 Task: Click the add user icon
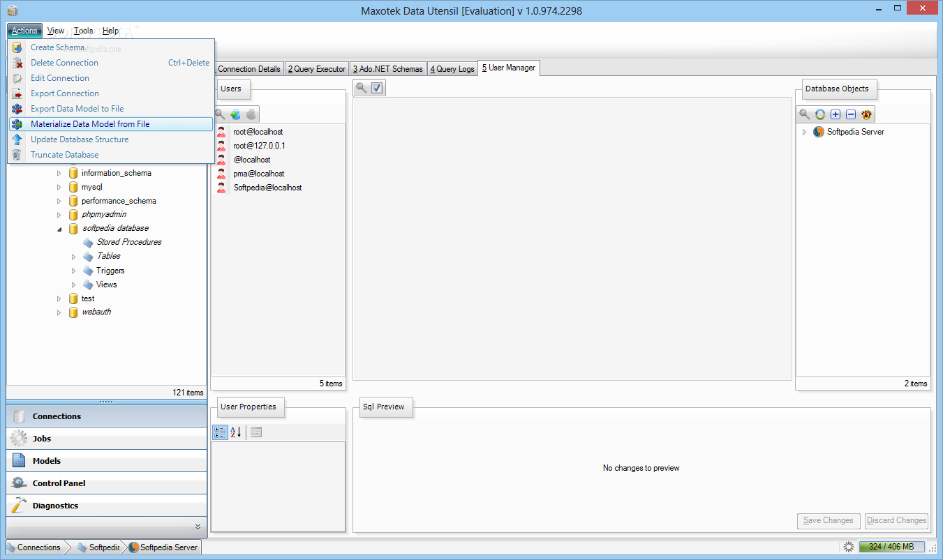click(x=235, y=114)
